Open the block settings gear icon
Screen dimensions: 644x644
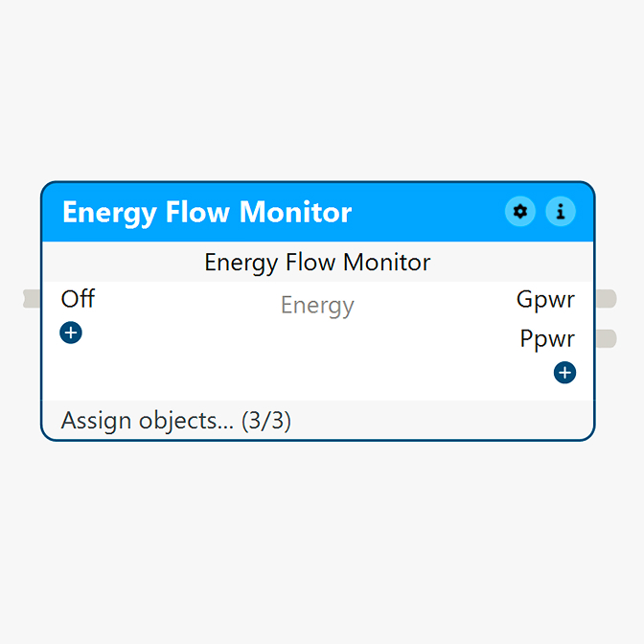[520, 212]
